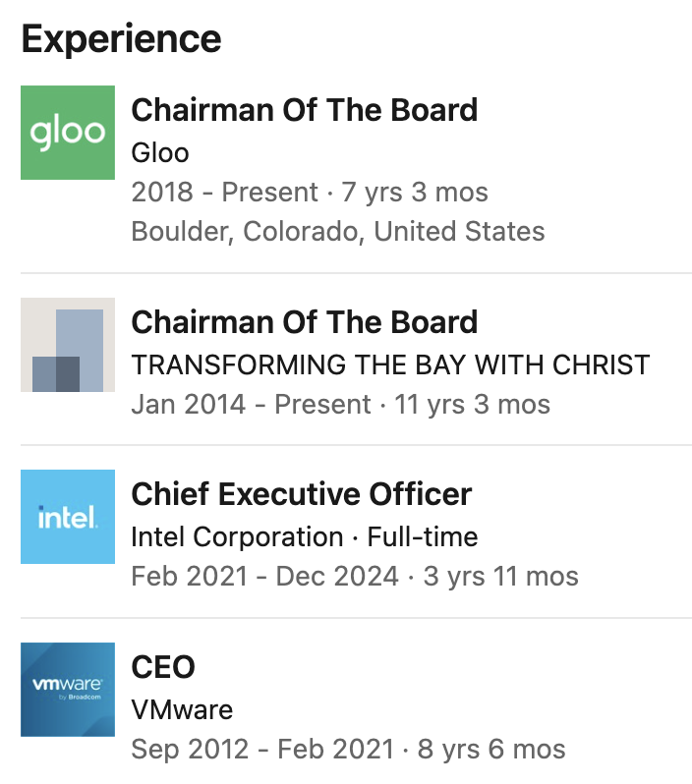Open the Chairman Of The Board title at Gloo

click(304, 109)
